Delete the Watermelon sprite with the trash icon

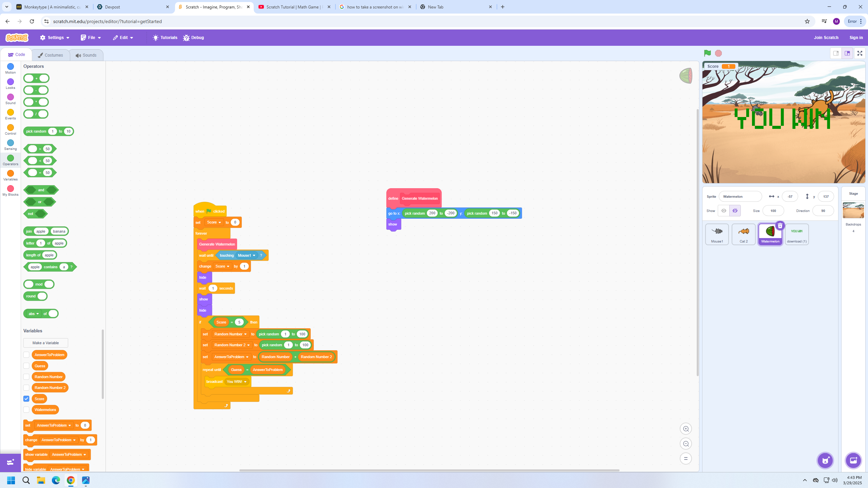[780, 226]
